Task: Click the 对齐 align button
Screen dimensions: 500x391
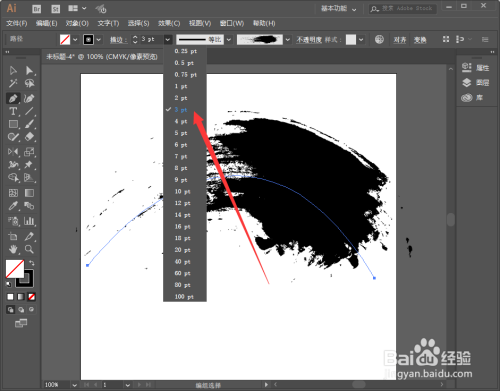Action: (400, 40)
